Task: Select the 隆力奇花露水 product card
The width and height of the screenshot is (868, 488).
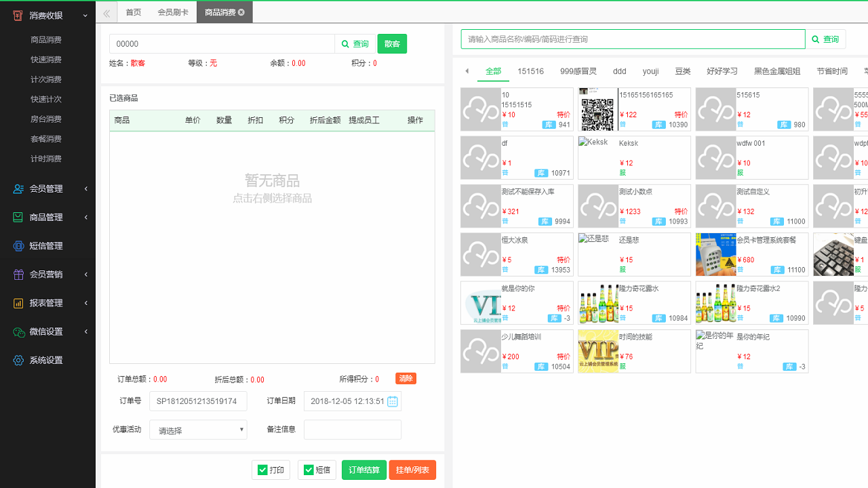Action: click(634, 302)
